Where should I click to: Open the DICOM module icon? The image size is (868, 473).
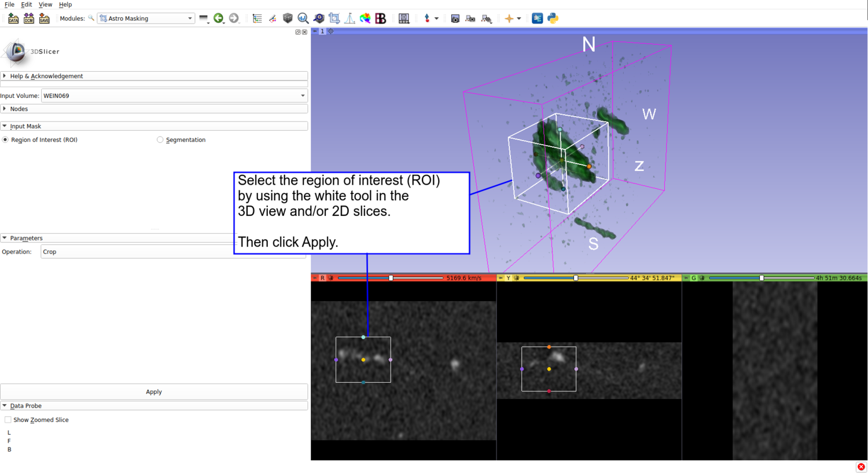[28, 18]
